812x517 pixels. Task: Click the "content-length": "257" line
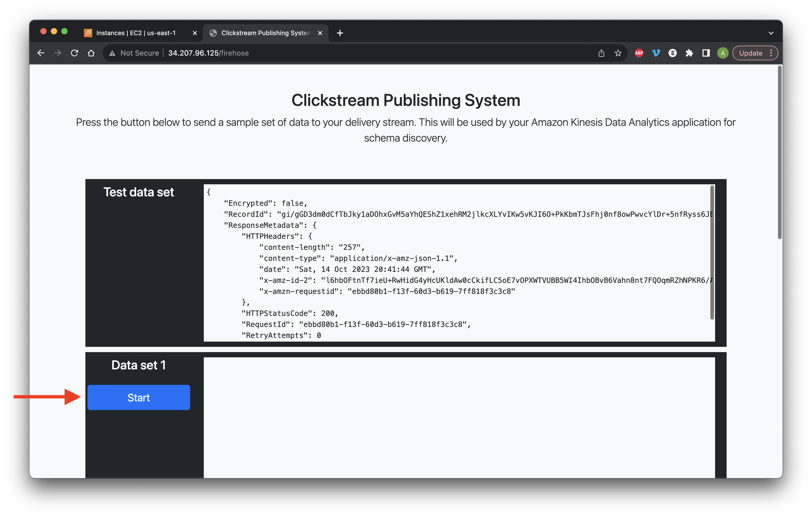pyautogui.click(x=312, y=247)
